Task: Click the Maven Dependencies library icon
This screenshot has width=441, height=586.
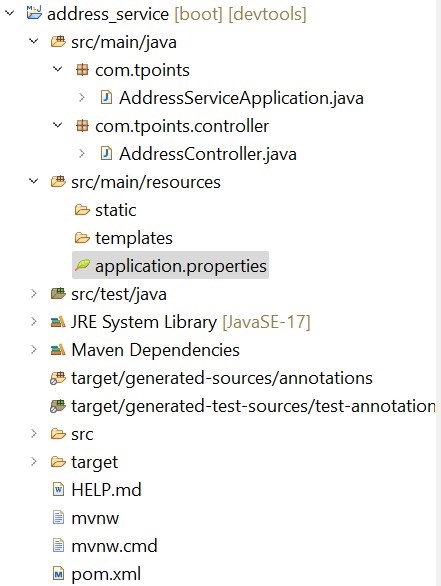Action: click(58, 349)
